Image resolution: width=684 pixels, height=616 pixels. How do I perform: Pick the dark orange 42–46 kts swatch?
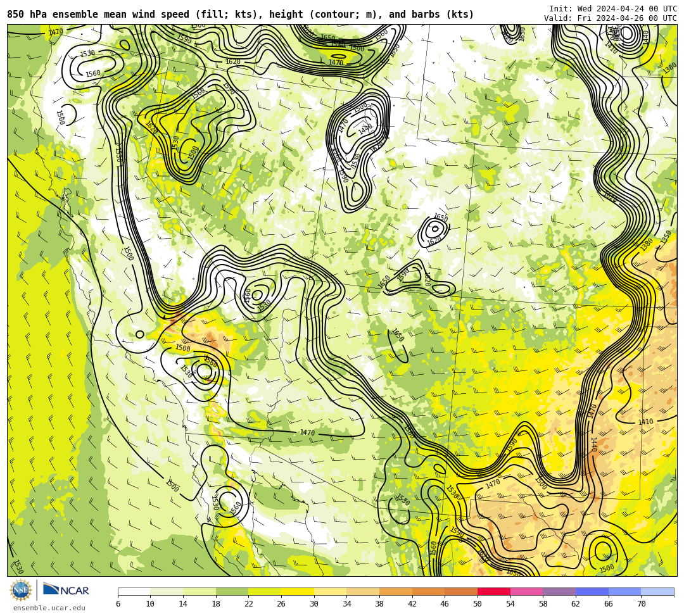coord(428,591)
